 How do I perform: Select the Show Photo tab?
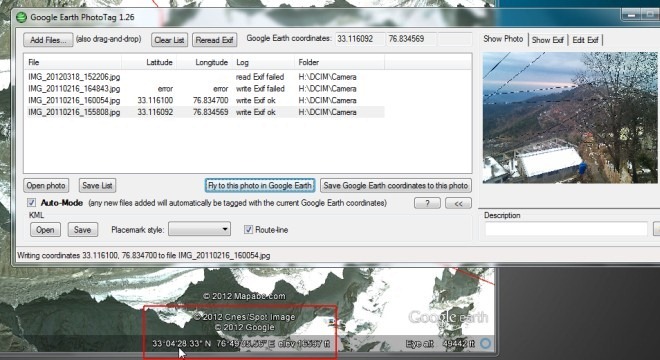pyautogui.click(x=503, y=39)
